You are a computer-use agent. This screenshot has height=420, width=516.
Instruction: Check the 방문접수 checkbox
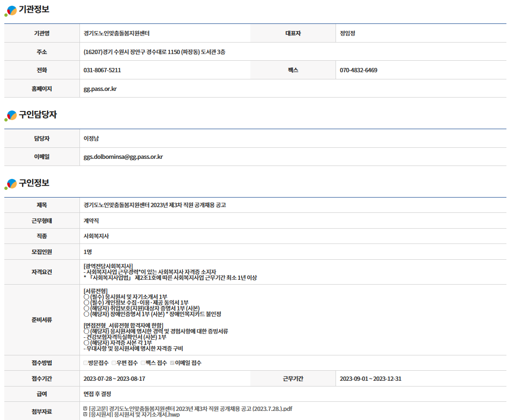click(86, 363)
